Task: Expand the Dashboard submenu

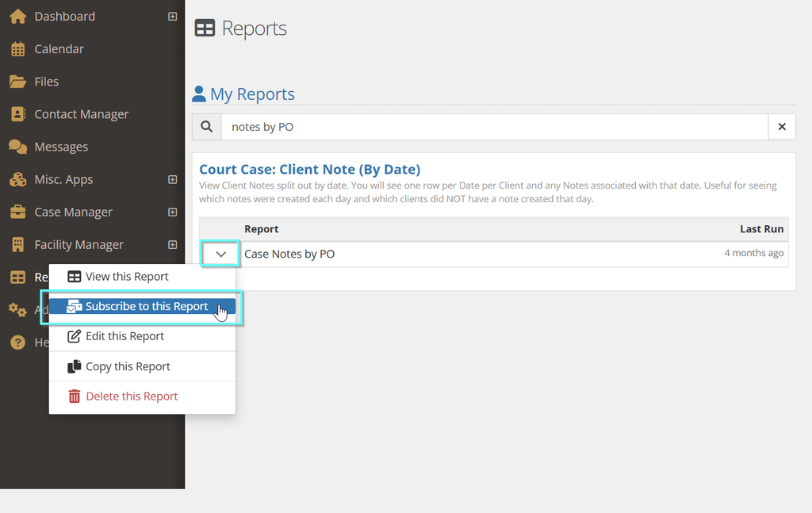Action: [x=172, y=17]
